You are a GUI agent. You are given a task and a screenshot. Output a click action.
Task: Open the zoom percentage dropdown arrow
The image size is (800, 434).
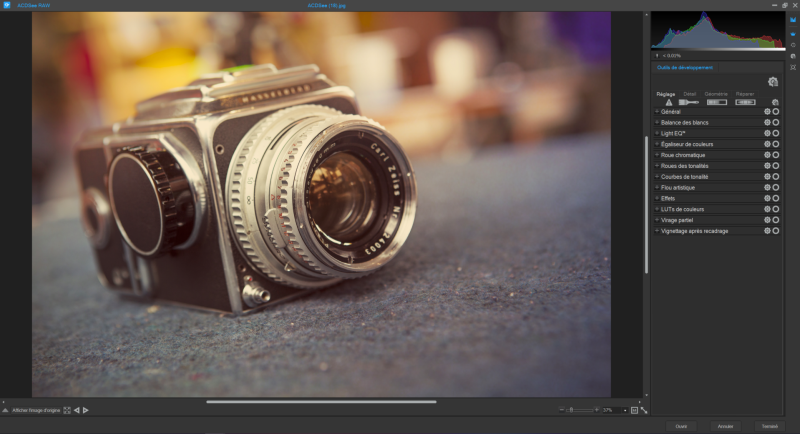pos(625,411)
